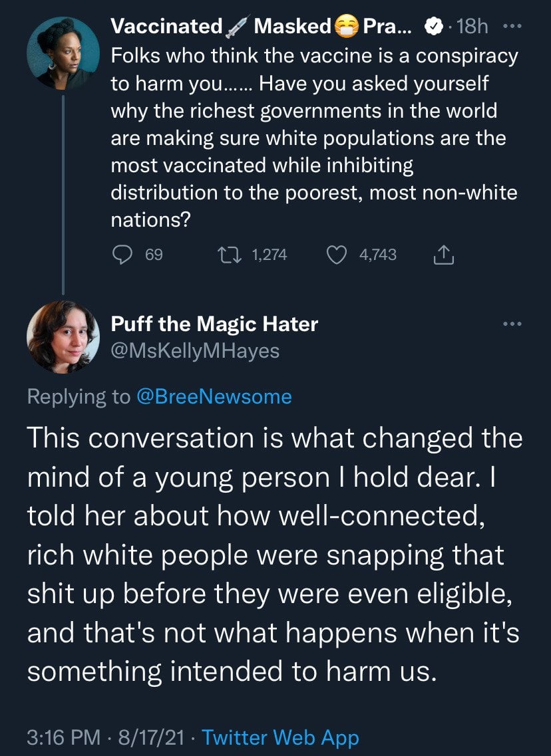
Task: Click the "Twitter Web App" source link
Action: (280, 737)
